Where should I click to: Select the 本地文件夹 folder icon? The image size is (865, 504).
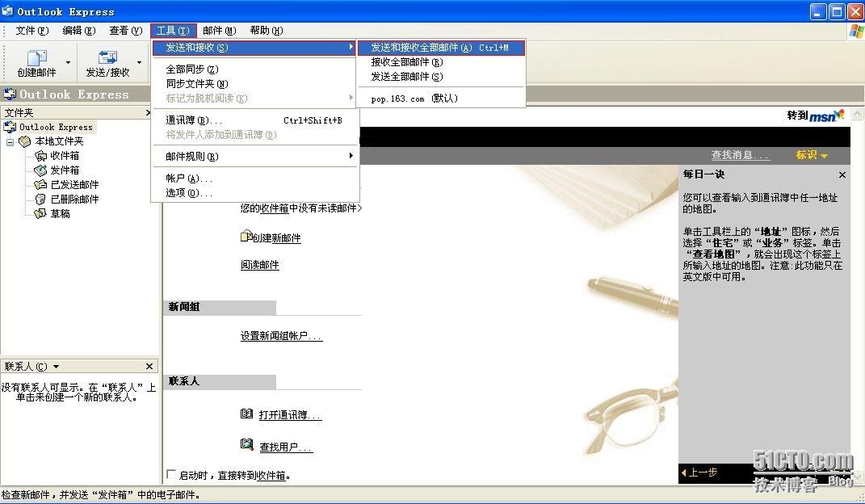pyautogui.click(x=25, y=141)
